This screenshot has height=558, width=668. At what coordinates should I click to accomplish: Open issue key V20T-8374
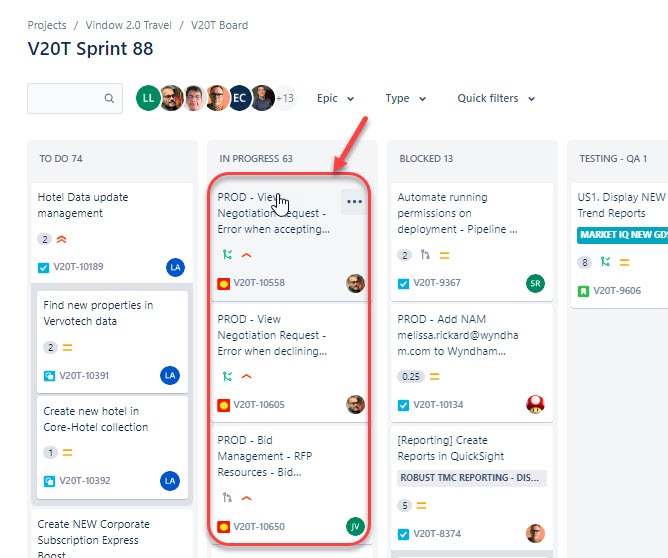click(437, 534)
